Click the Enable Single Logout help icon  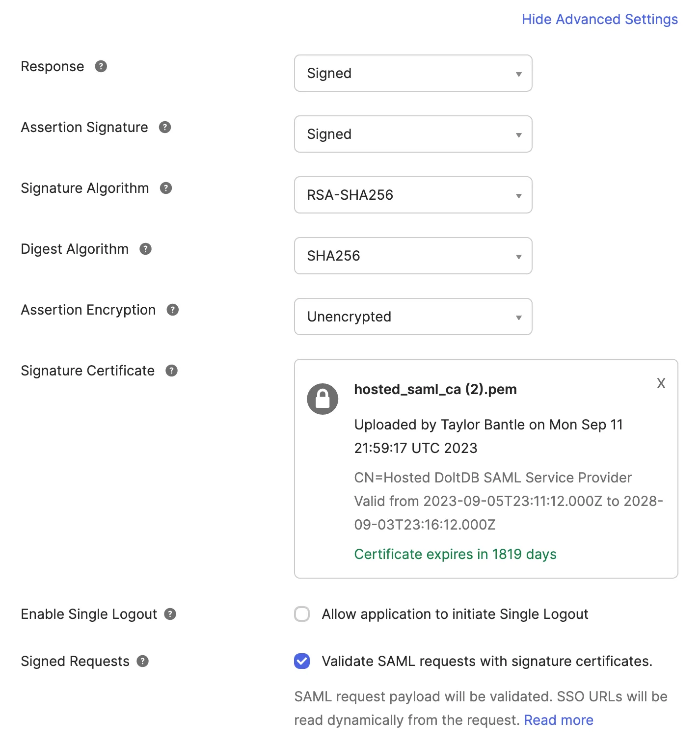point(171,613)
